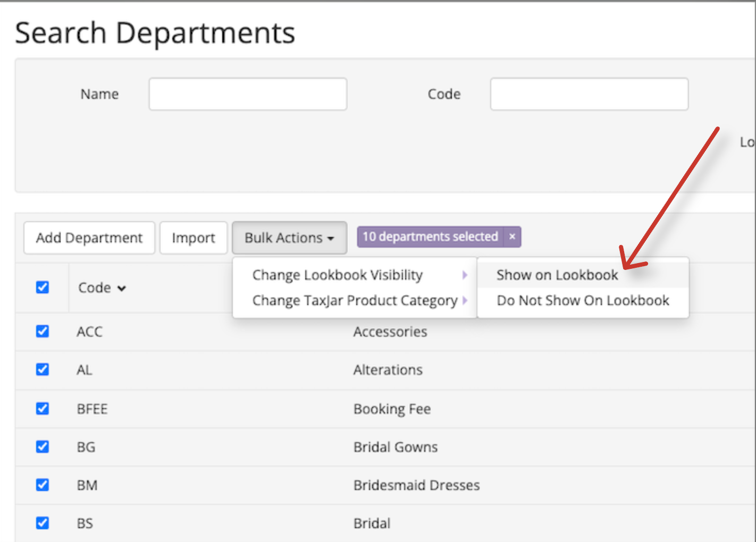
Task: Uncheck the BM Bridesmaid Dresses checkbox
Action: (42, 485)
